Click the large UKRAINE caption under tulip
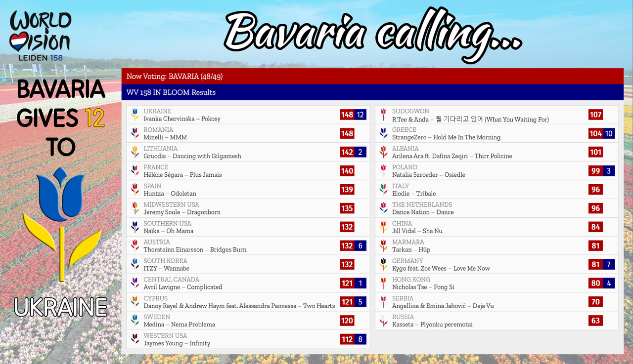The height and width of the screenshot is (364, 633). coord(61,306)
